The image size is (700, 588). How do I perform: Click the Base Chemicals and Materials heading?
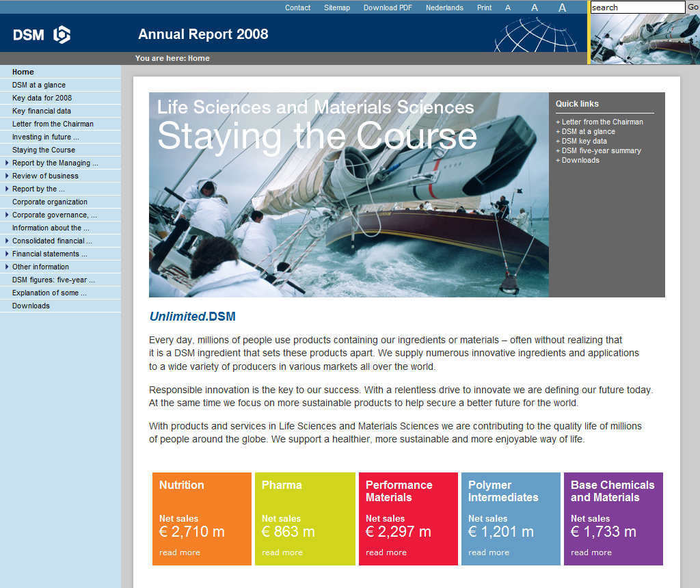pyautogui.click(x=612, y=491)
